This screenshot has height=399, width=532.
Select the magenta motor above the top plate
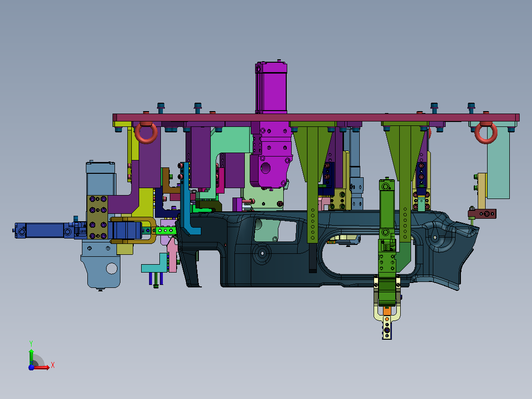271,86
